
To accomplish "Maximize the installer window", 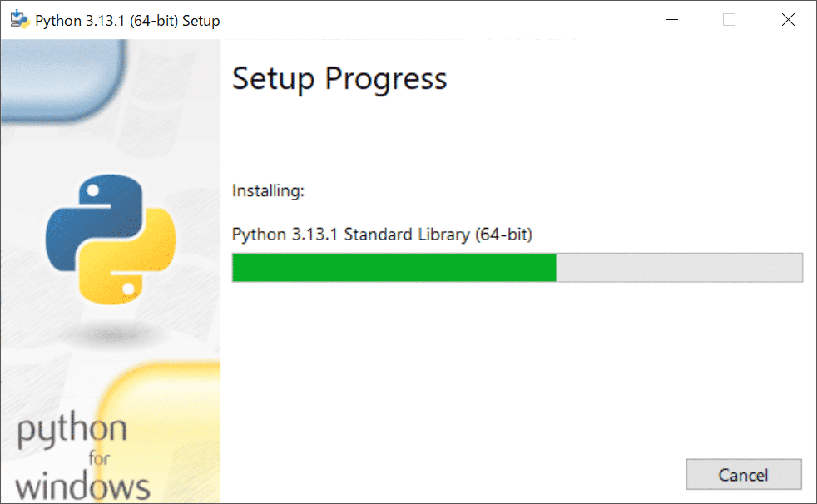I will coord(730,18).
